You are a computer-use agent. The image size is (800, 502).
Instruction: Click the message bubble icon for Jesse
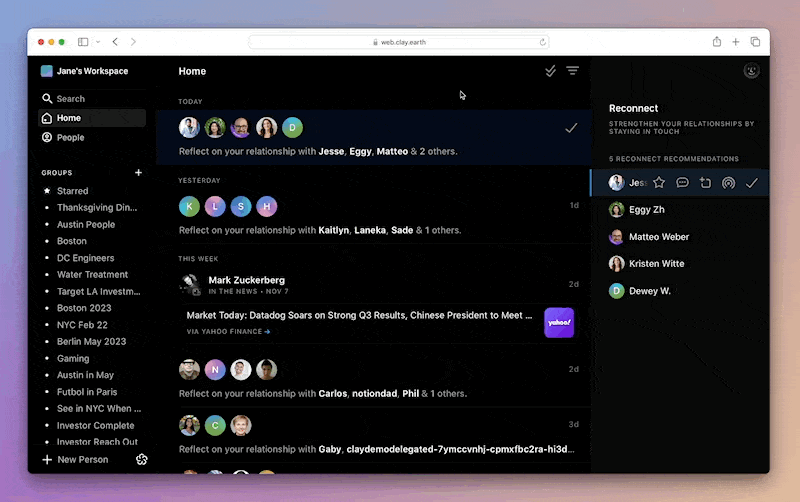682,183
